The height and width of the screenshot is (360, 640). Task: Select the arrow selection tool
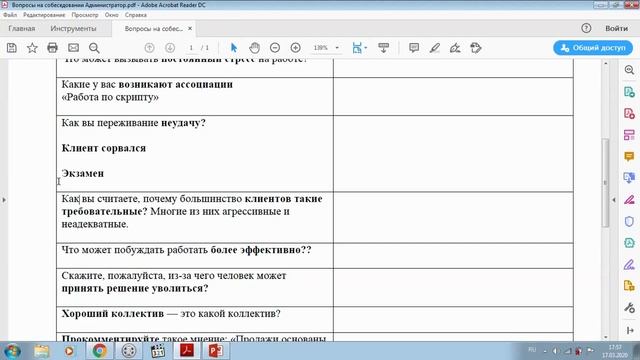pos(234,48)
